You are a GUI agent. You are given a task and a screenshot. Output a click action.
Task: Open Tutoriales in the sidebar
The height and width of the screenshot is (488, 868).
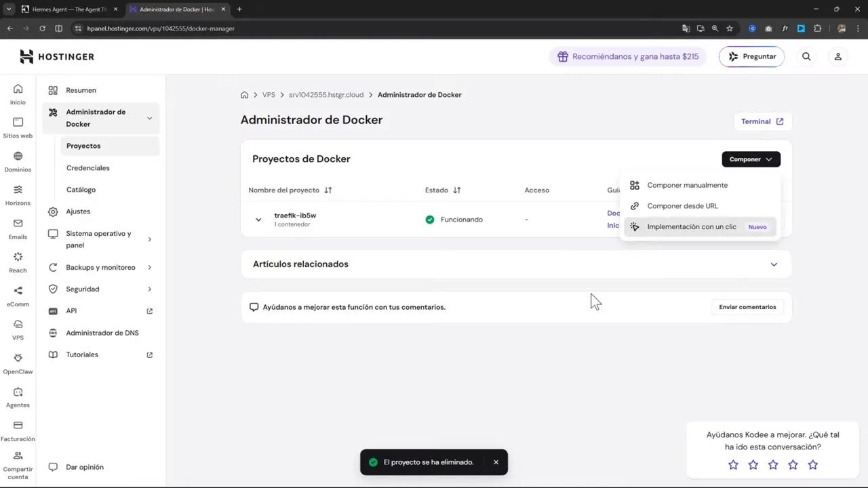coord(101,355)
